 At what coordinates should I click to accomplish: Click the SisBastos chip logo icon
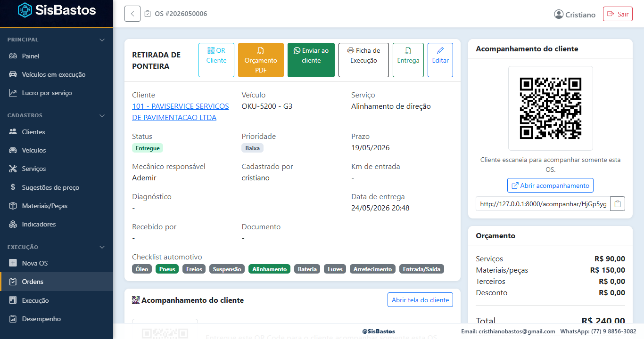(x=25, y=10)
